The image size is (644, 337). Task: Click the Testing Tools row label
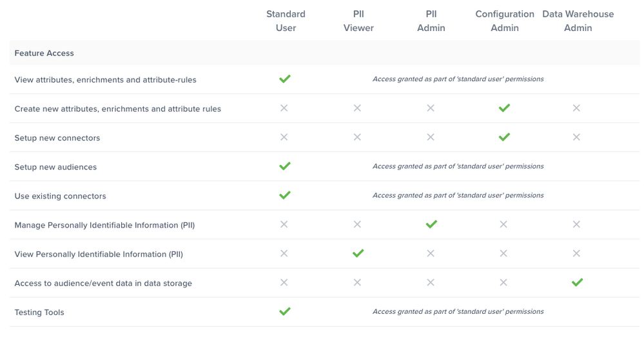tap(39, 312)
